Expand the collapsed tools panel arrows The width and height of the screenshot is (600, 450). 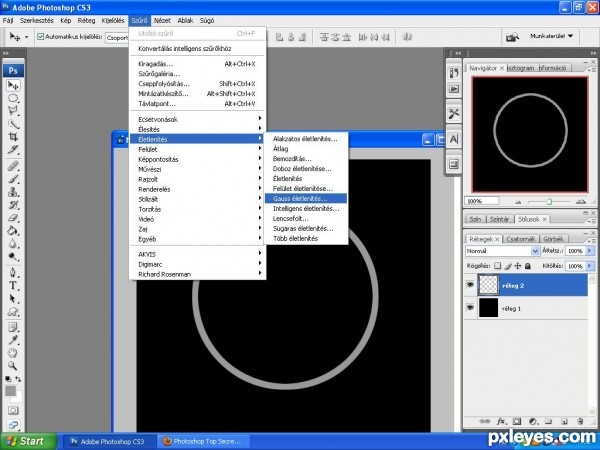[x=6, y=53]
